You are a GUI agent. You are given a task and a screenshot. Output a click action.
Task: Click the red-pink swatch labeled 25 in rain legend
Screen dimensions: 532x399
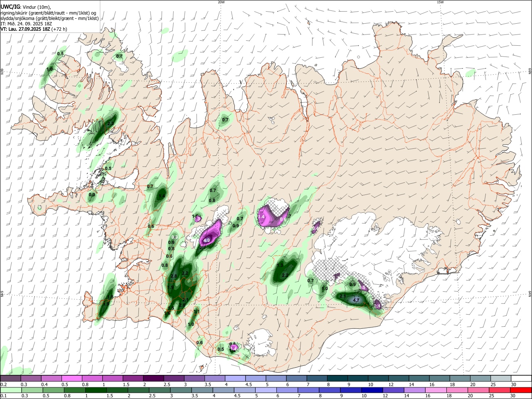500,390
